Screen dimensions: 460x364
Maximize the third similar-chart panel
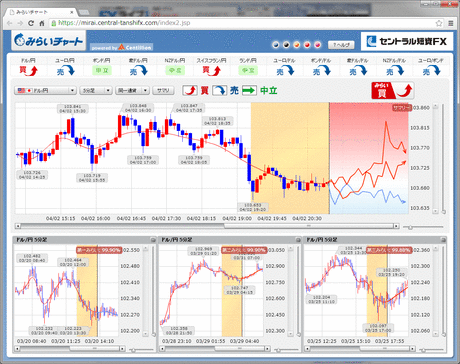pyautogui.click(x=443, y=240)
